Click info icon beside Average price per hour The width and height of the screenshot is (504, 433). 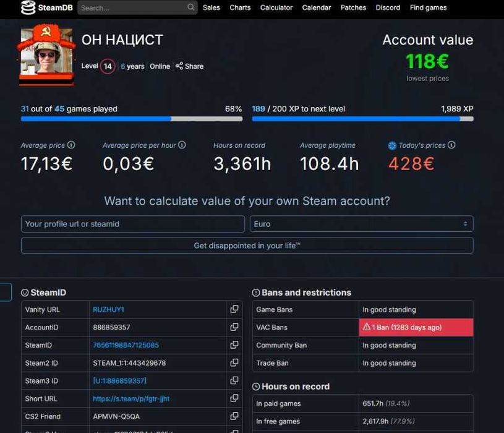182,145
